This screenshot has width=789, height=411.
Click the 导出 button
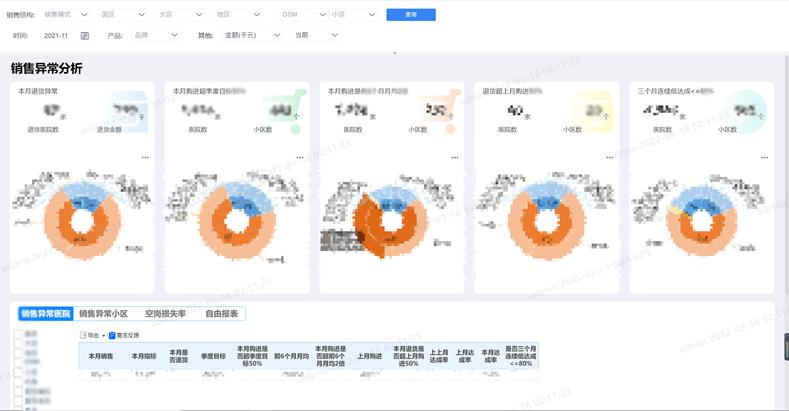pos(90,335)
